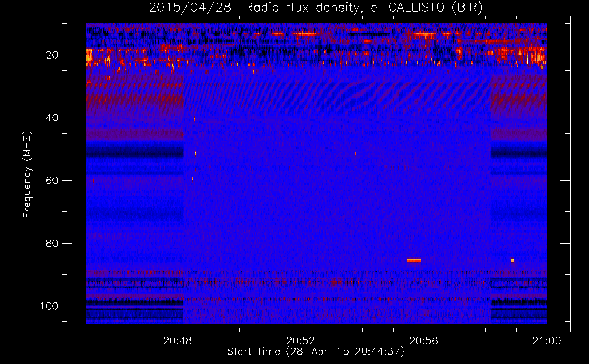
Task: Click the '40' frequency tick label
Action: (52, 118)
